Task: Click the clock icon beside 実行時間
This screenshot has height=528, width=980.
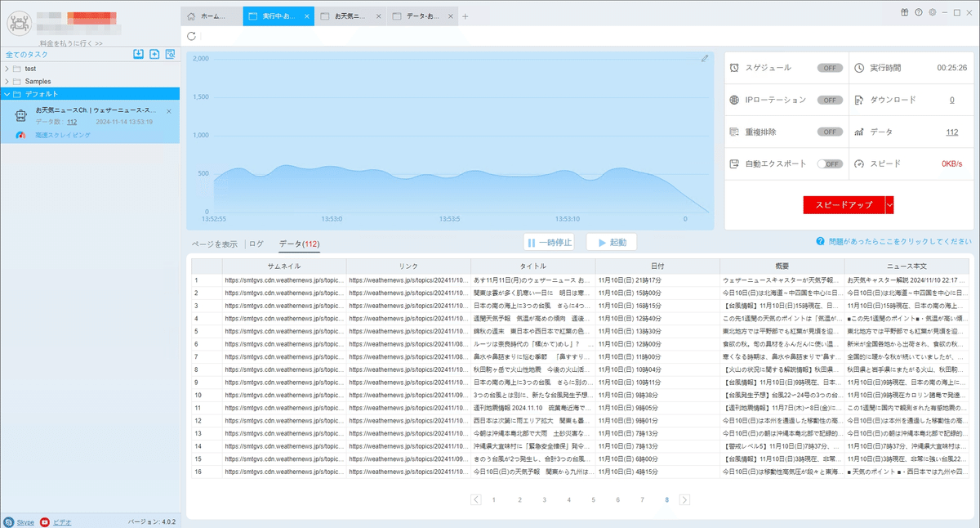Action: tap(859, 67)
